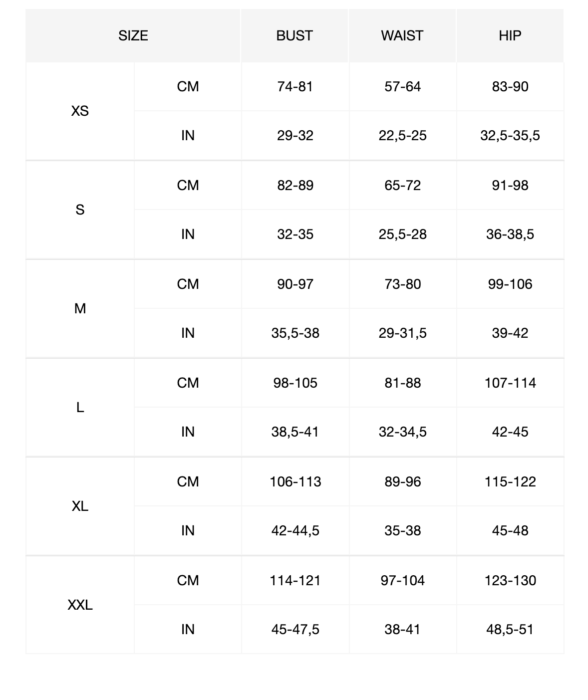Click the BUST column header
Viewport: 588px width, 700px height.
point(294,36)
